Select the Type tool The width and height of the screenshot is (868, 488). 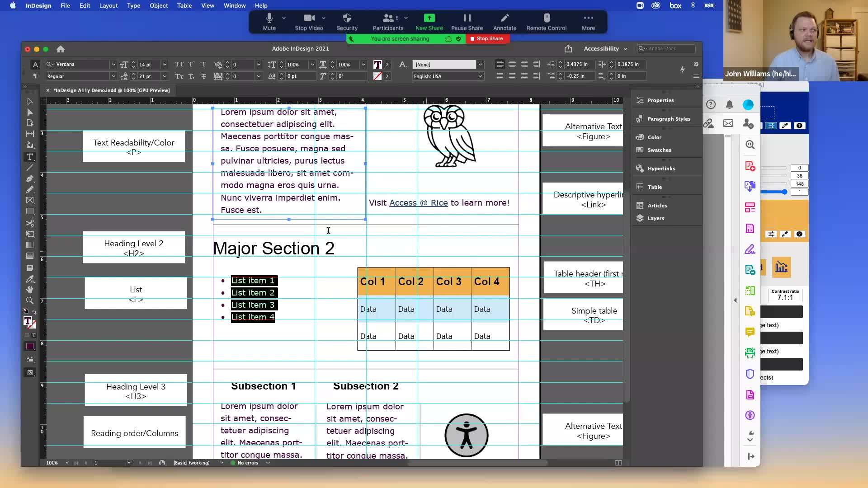pyautogui.click(x=30, y=157)
